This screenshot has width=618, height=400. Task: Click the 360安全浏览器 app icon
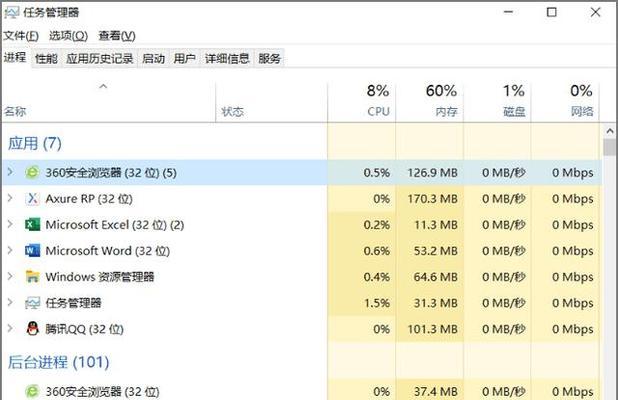coord(32,173)
